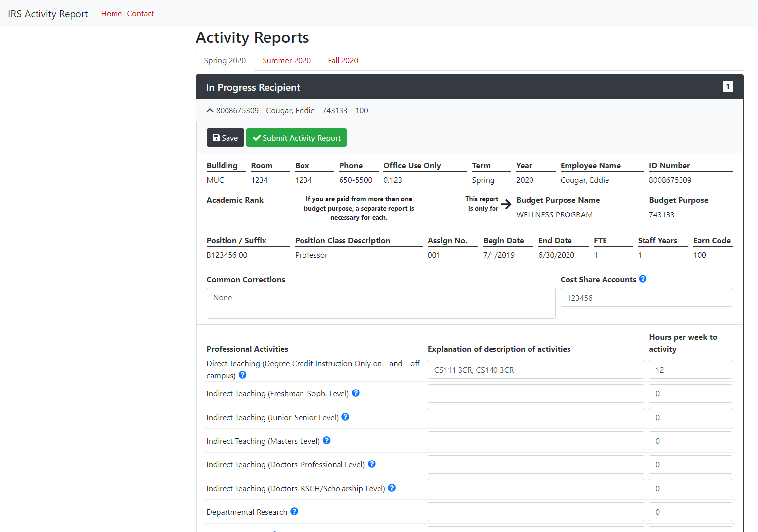Open help for Indirect Teaching Junior-Senior Level
Screen dimensions: 758x532
[x=345, y=417]
